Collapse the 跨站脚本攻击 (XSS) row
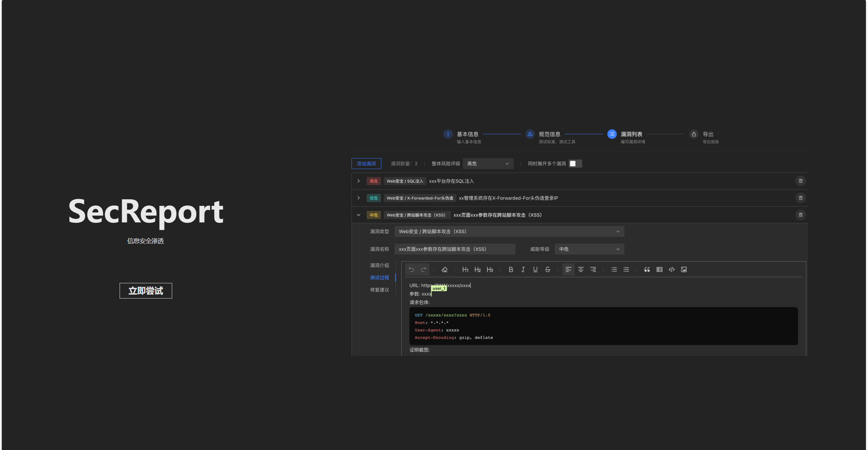The height and width of the screenshot is (450, 868). (358, 215)
